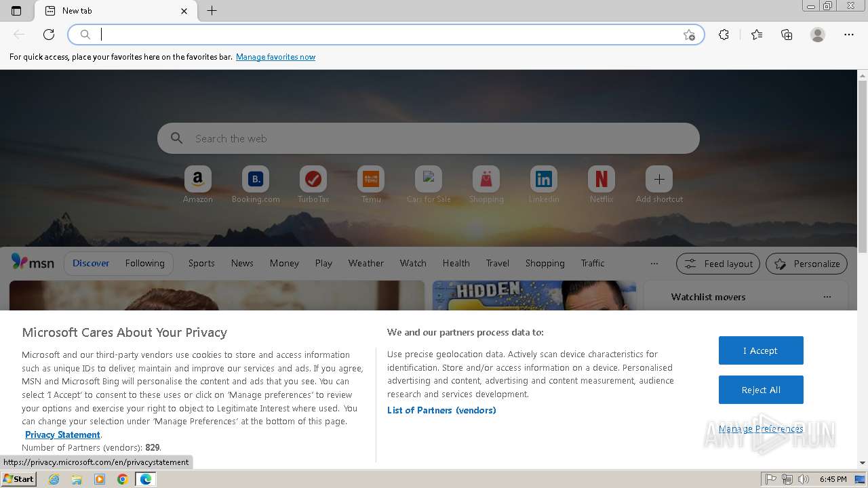Open the Extensions puzzle icon
The height and width of the screenshot is (488, 868).
tap(724, 35)
